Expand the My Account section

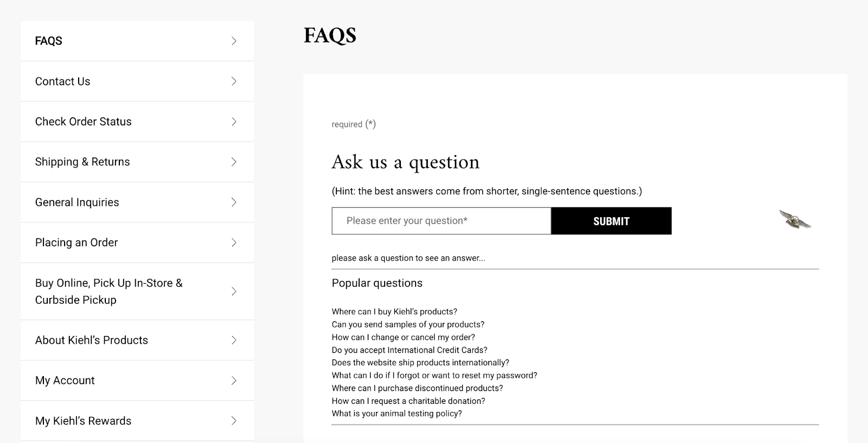click(234, 380)
